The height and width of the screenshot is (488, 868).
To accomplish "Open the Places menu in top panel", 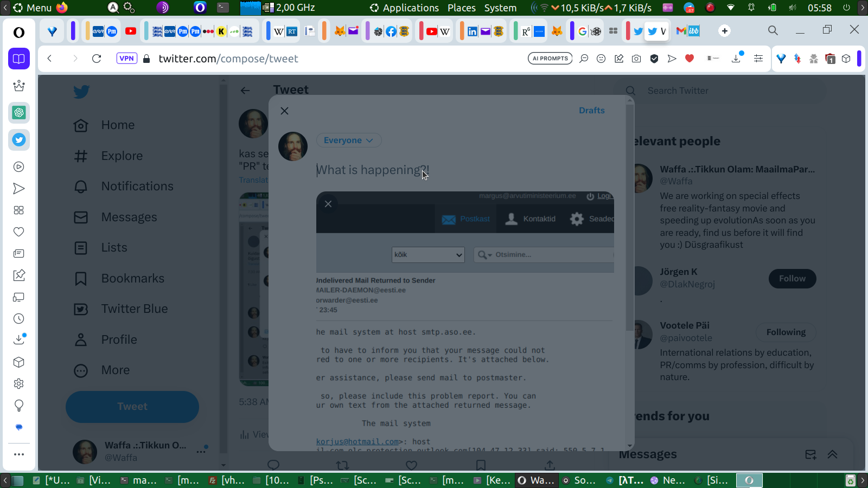I will click(x=462, y=8).
